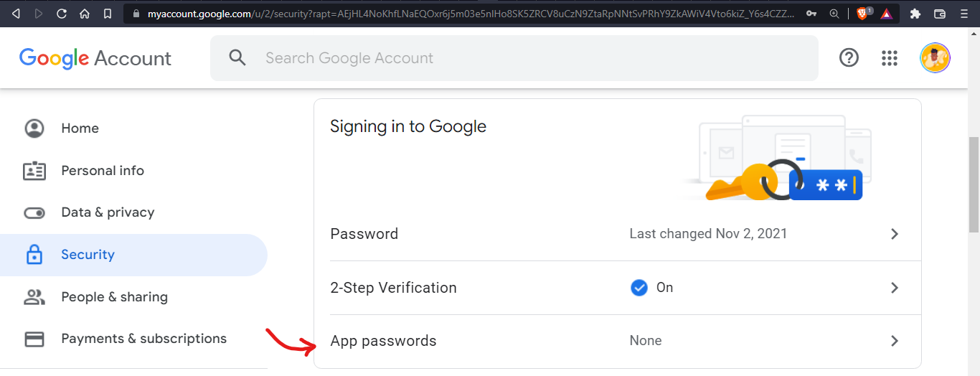Open the browser extensions puzzle icon
Viewport: 980px width, 376px height.
(915, 14)
